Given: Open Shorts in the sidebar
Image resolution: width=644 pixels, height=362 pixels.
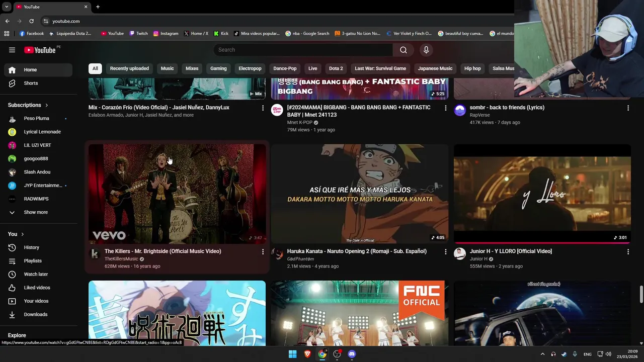Looking at the screenshot, I should 38,83.
